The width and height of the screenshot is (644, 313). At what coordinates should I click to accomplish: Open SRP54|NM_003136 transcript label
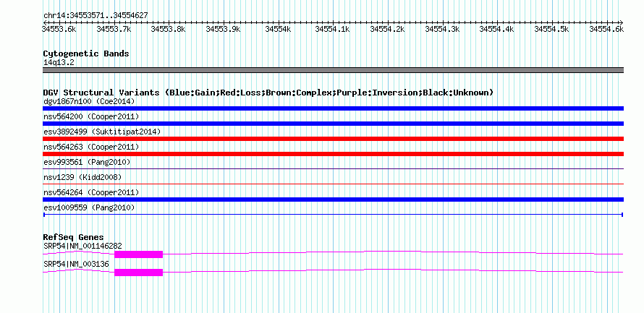(x=76, y=264)
